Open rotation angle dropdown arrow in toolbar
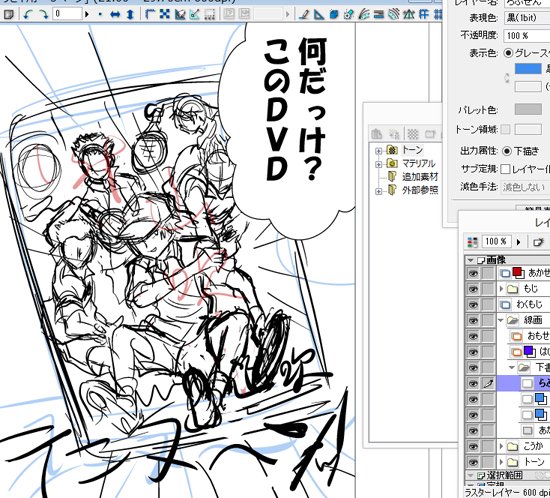This screenshot has width=550, height=498. click(x=87, y=14)
